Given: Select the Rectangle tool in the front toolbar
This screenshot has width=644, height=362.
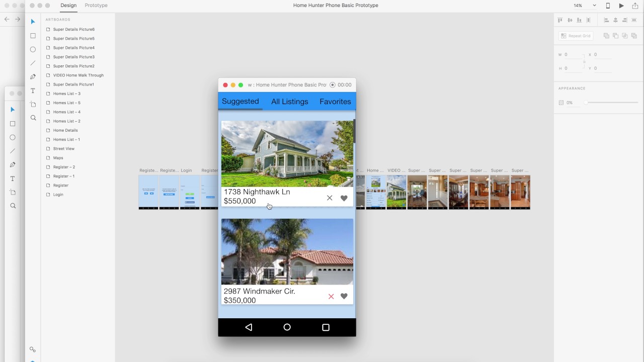Looking at the screenshot, I should point(33,36).
